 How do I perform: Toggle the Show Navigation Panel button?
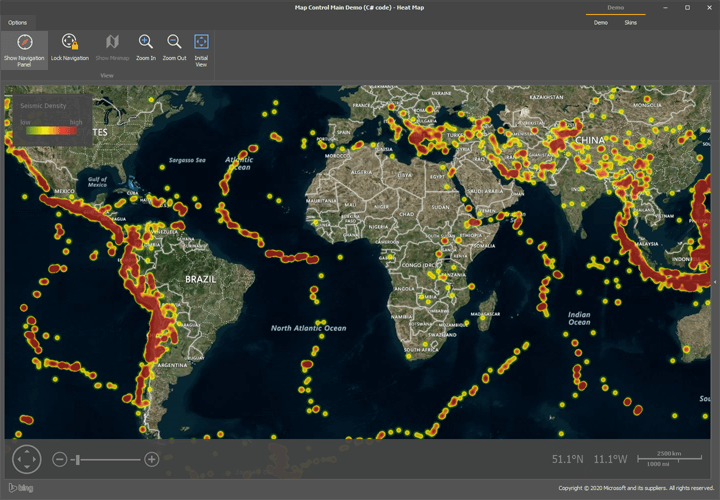(x=24, y=48)
